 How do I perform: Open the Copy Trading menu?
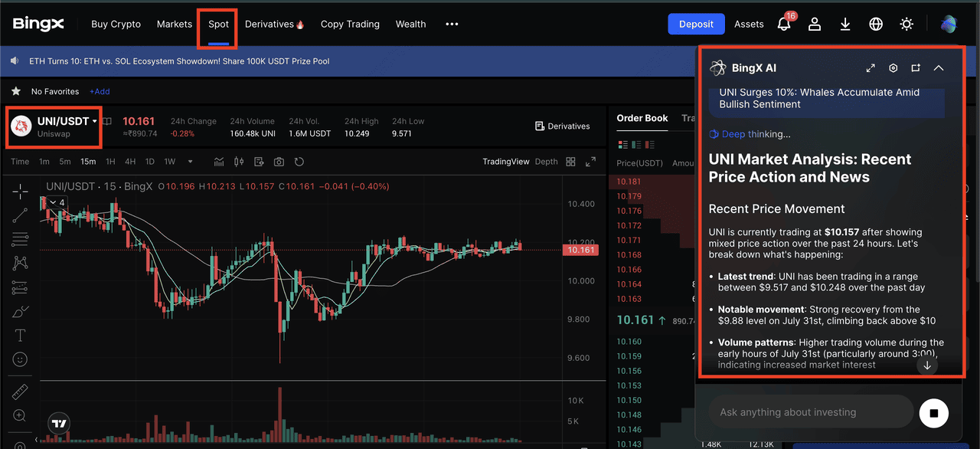tap(350, 24)
